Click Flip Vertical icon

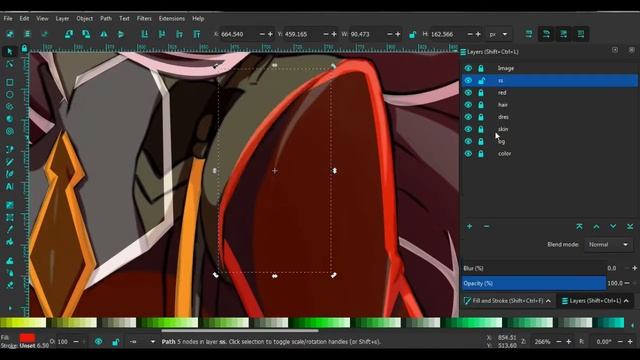pyautogui.click(x=121, y=34)
